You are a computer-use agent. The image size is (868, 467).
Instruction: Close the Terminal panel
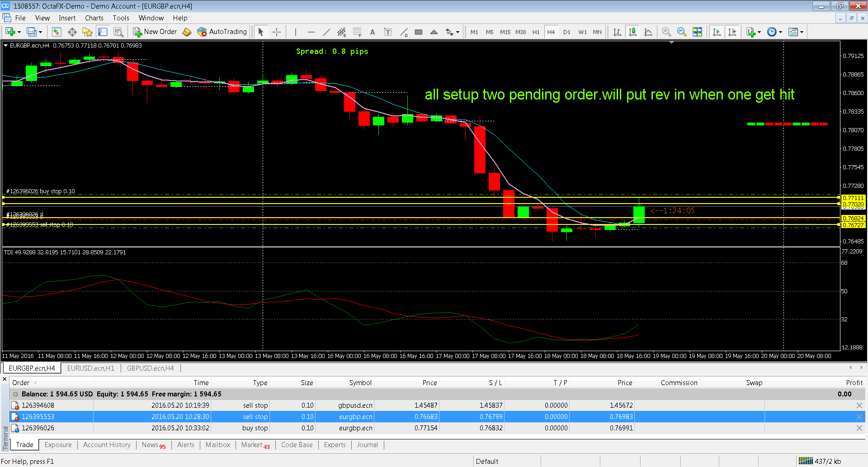pyautogui.click(x=5, y=379)
